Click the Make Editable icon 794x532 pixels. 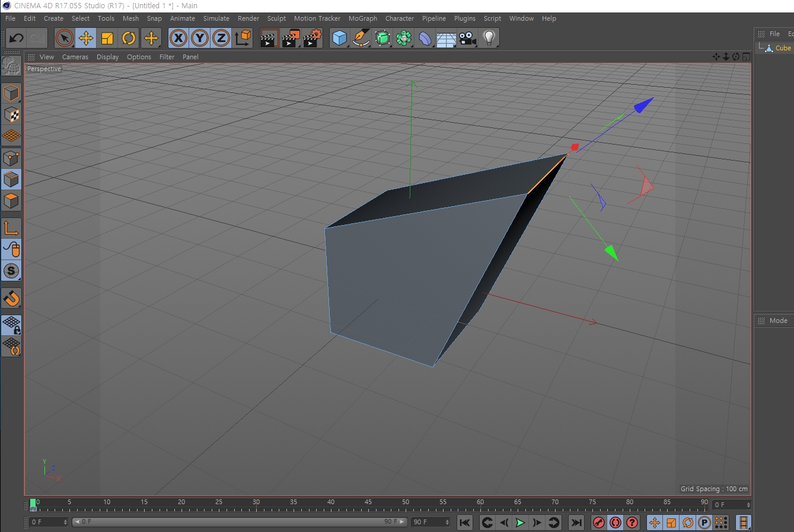(11, 66)
